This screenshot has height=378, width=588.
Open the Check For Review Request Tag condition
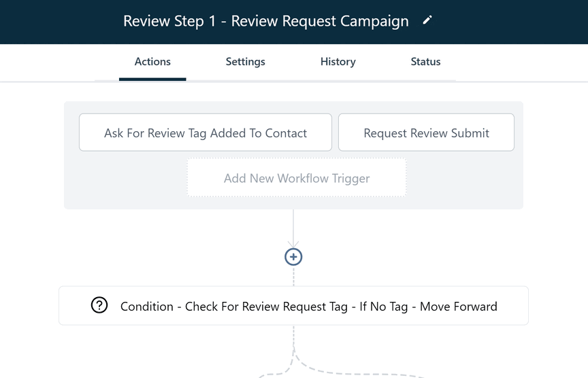[293, 306]
